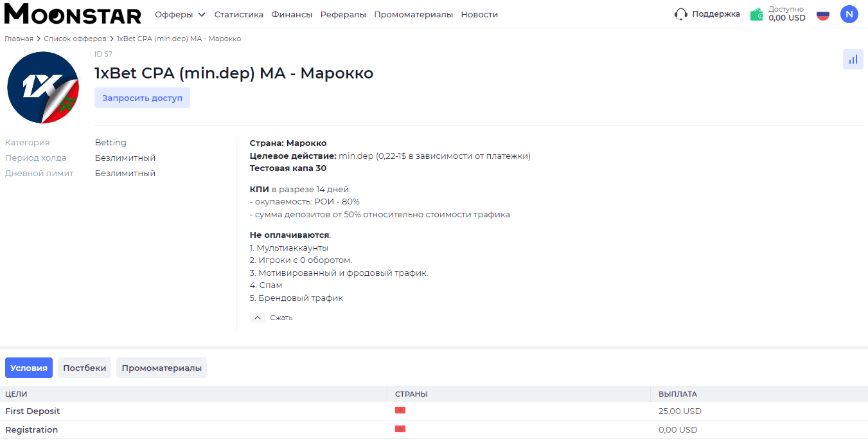Click 5. Брендовый трафик line
The height and width of the screenshot is (441, 868).
pos(296,298)
